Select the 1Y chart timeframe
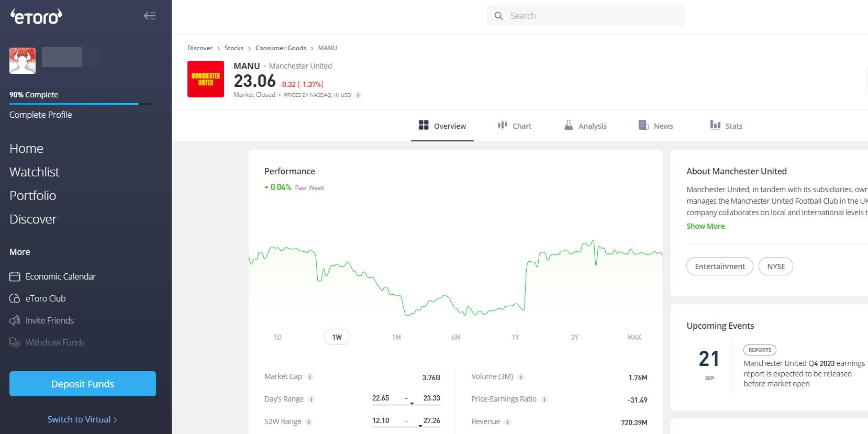This screenshot has width=868, height=434. point(515,337)
